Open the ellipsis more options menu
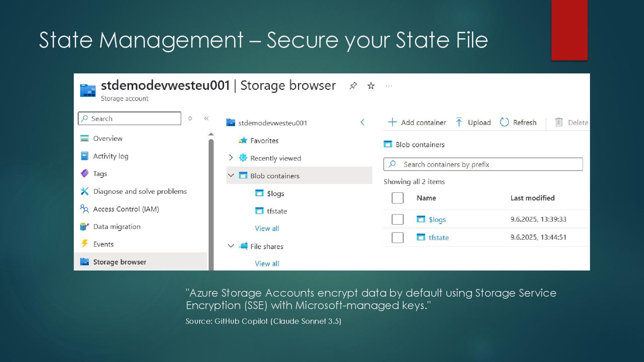The image size is (644, 362). click(x=389, y=86)
